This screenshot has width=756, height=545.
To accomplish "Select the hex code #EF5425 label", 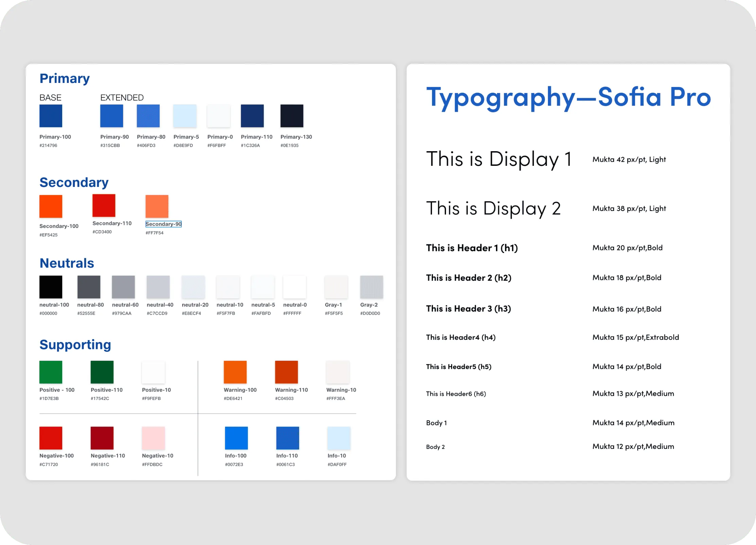I will [49, 234].
